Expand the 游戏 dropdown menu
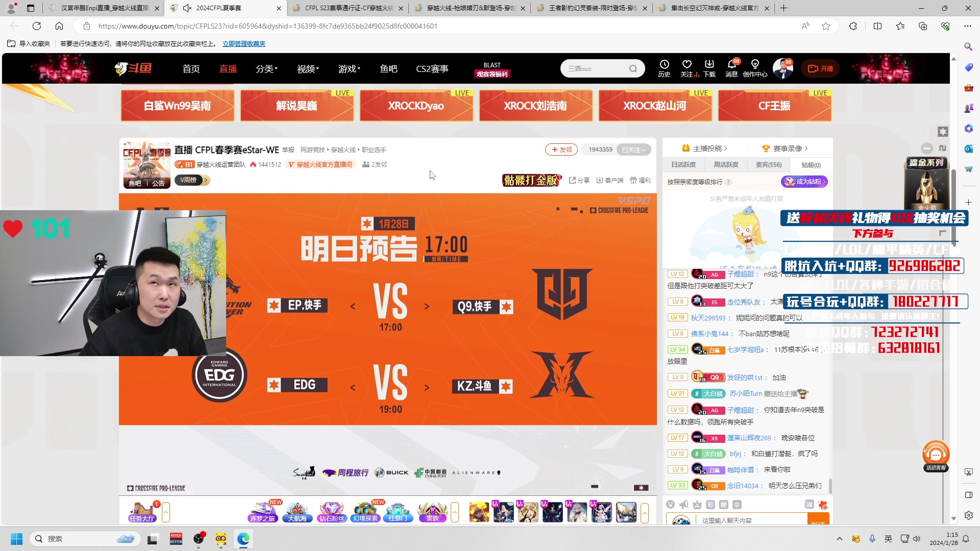980x551 pixels. click(x=349, y=68)
